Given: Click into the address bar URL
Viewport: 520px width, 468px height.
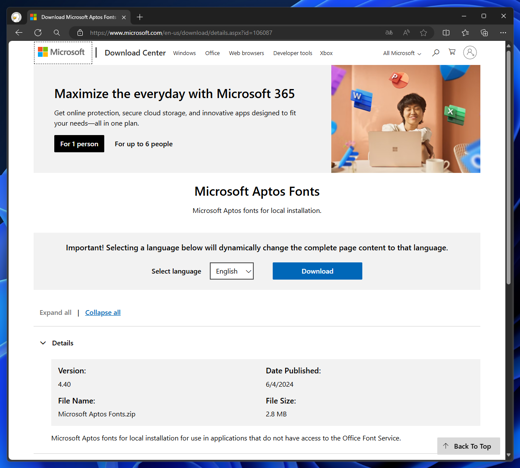Looking at the screenshot, I should (181, 33).
